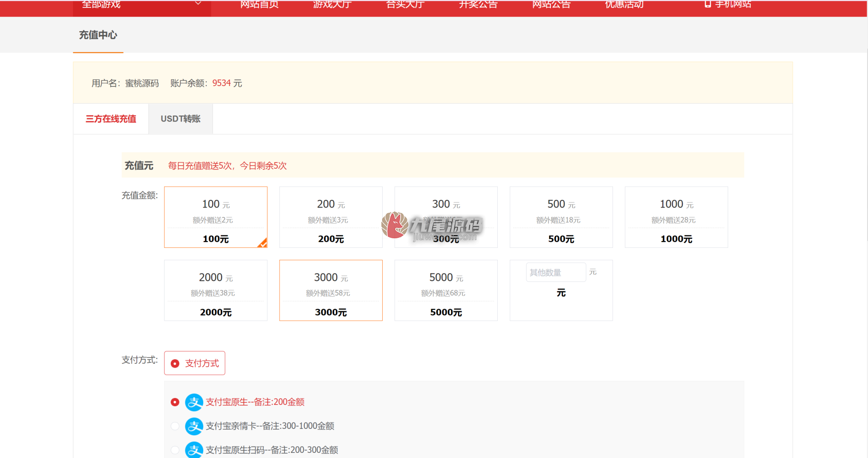
Task: Click the phone icon beside 手机网站
Action: coord(707,4)
